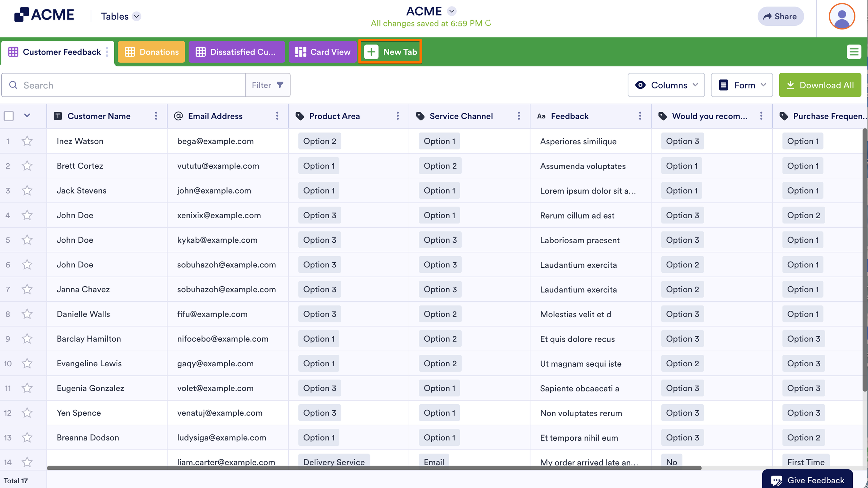Open Customer Feedback tab options dots

coord(107,52)
